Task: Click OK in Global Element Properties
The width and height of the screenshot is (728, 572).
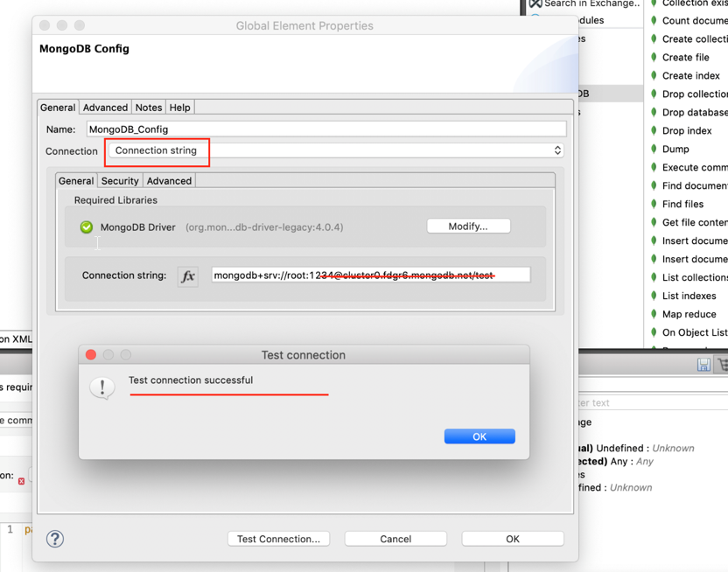Action: [513, 539]
